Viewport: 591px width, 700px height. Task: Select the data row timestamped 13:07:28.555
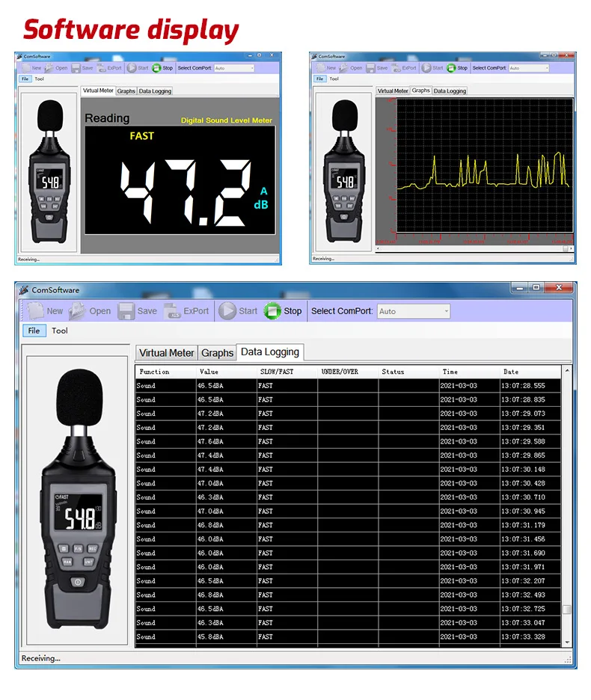[348, 386]
